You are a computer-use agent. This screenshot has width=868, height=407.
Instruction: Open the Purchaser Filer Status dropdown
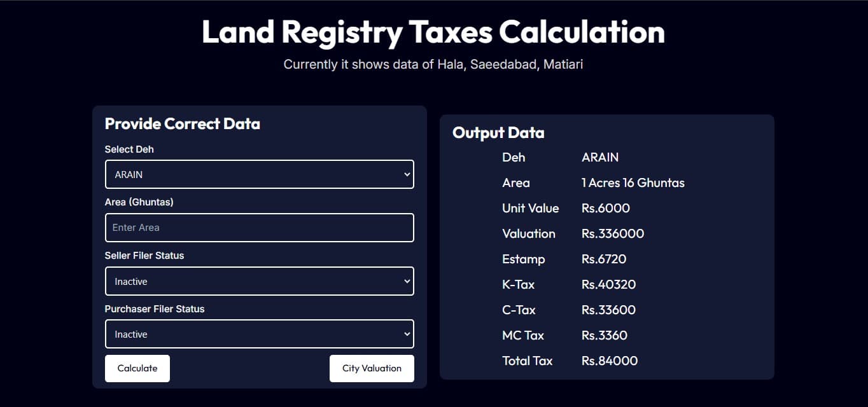click(259, 333)
